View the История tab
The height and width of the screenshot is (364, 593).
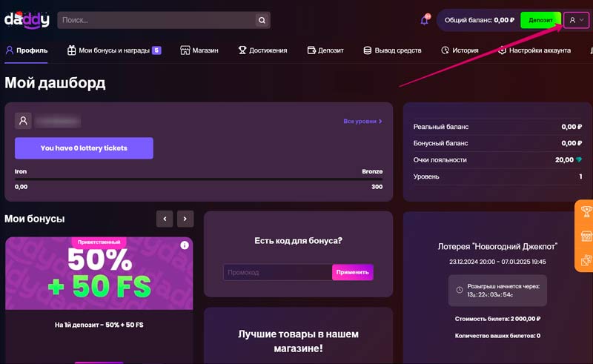pos(460,50)
